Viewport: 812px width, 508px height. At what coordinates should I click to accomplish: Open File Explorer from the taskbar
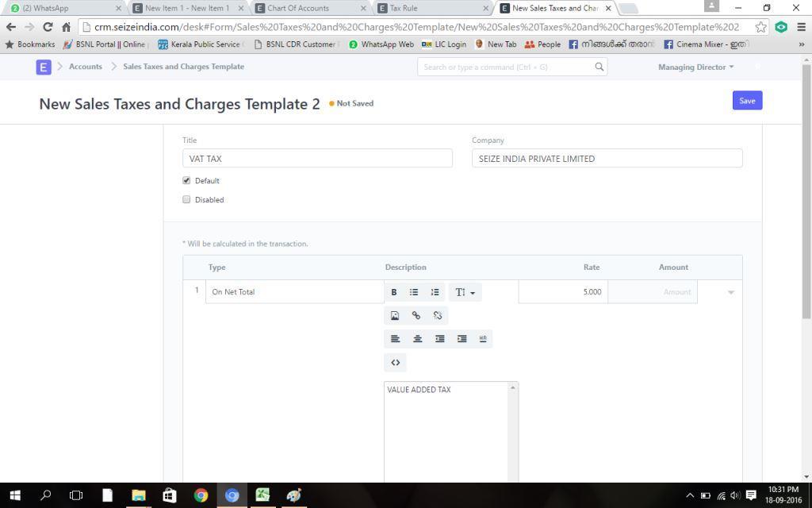(x=138, y=495)
